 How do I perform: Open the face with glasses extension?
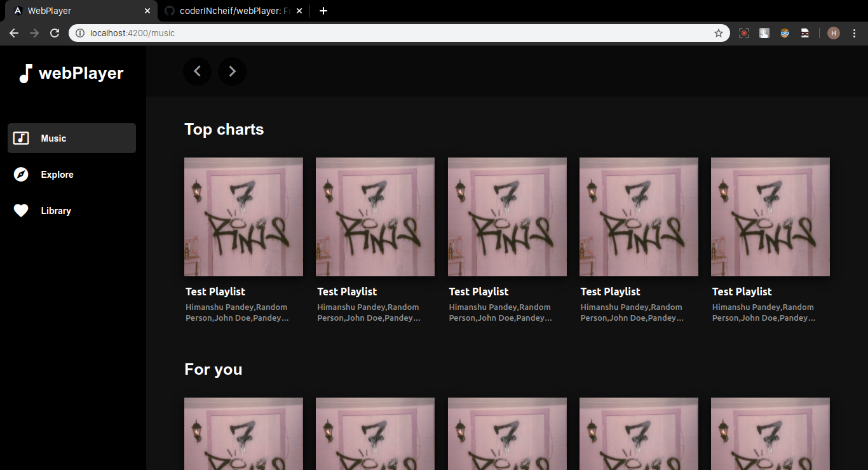[785, 33]
